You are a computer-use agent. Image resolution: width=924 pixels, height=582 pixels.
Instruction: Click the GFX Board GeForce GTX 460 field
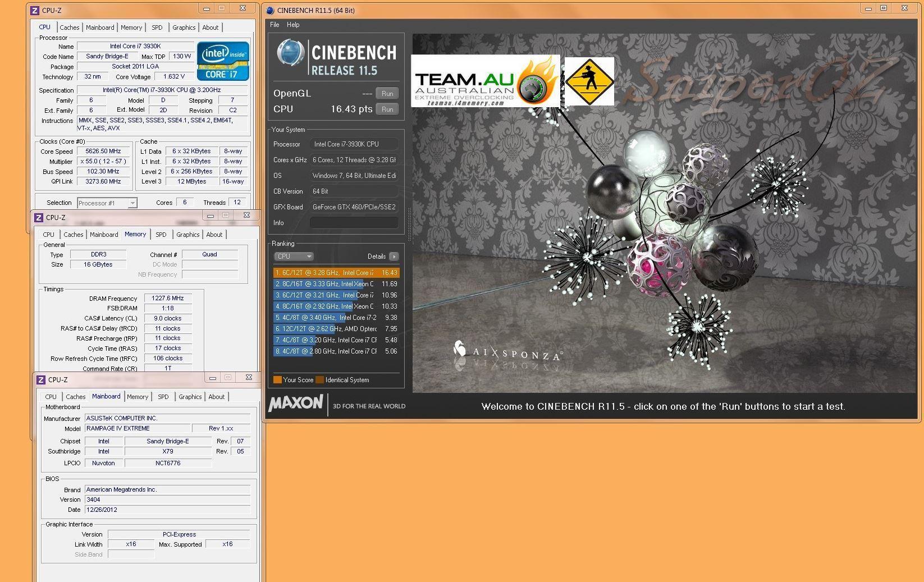354,207
